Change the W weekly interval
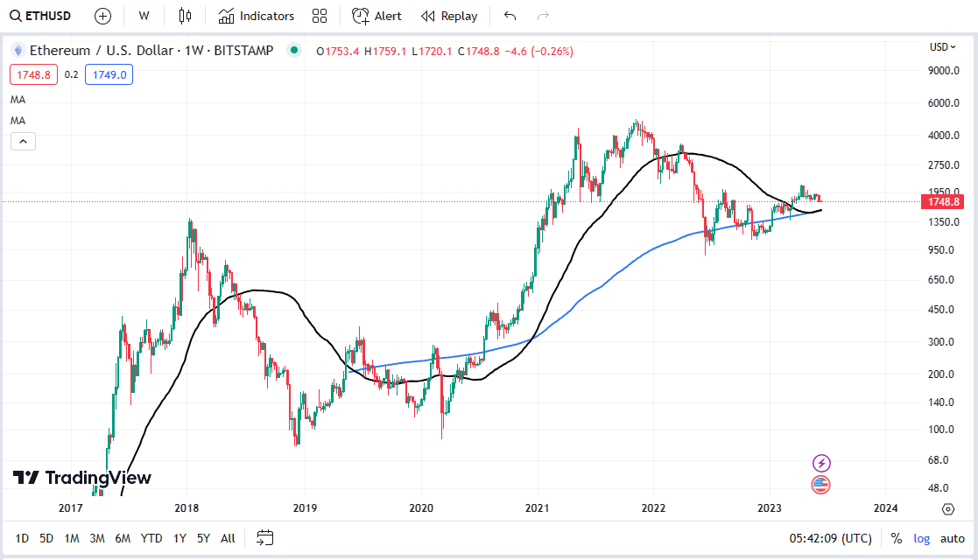The image size is (978, 560). 144,17
